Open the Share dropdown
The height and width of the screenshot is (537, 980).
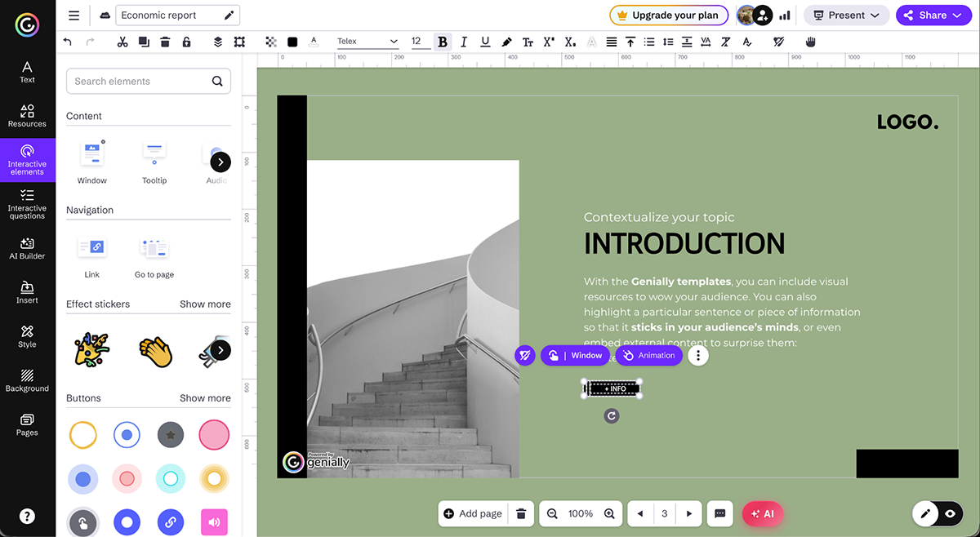pyautogui.click(x=933, y=15)
